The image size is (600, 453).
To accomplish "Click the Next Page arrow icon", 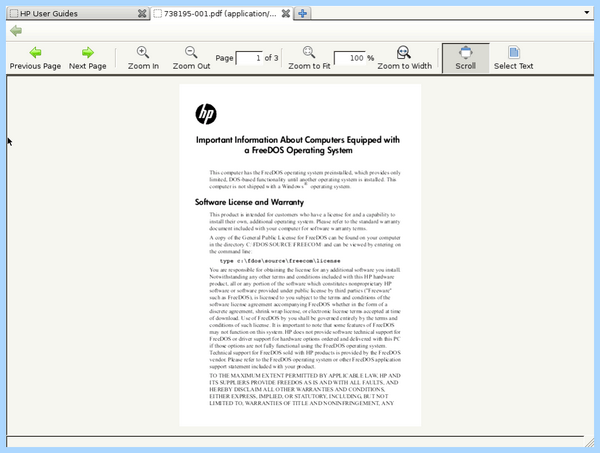I will 88,52.
